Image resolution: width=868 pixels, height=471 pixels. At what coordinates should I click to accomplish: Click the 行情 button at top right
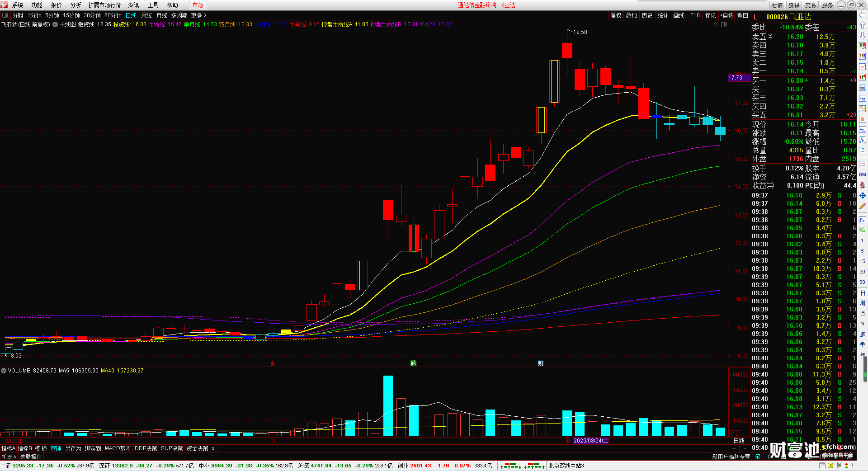[778, 5]
